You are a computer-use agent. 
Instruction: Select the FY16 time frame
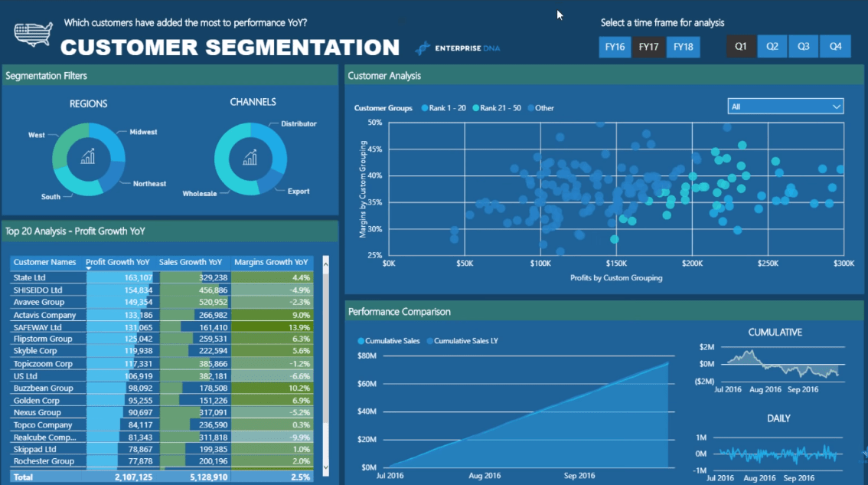pyautogui.click(x=615, y=47)
